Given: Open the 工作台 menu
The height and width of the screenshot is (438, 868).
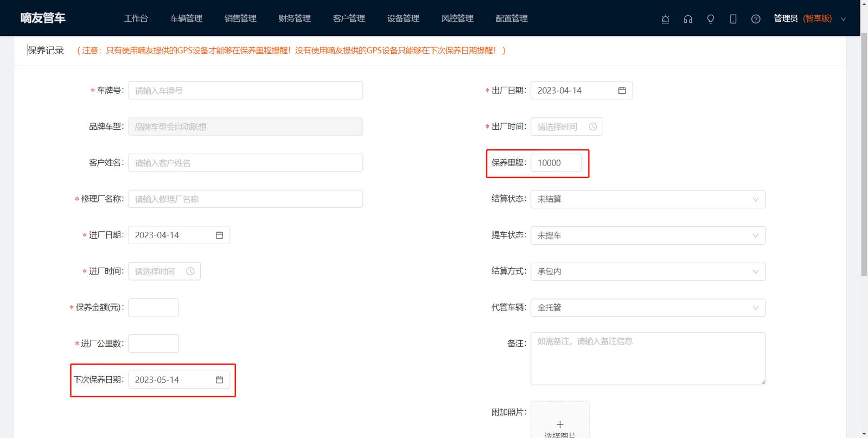Looking at the screenshot, I should coord(136,18).
